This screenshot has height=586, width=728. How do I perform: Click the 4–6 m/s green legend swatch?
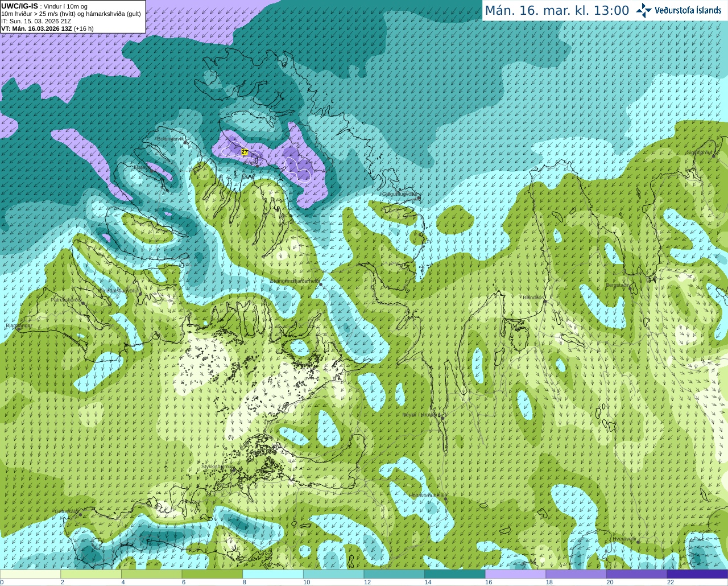(152, 574)
